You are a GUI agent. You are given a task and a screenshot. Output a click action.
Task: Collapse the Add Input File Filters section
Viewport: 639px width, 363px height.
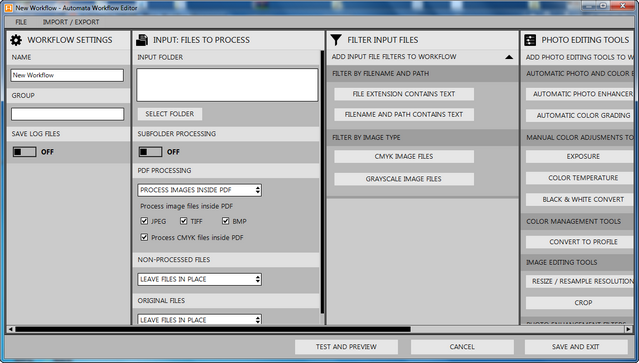[509, 57]
